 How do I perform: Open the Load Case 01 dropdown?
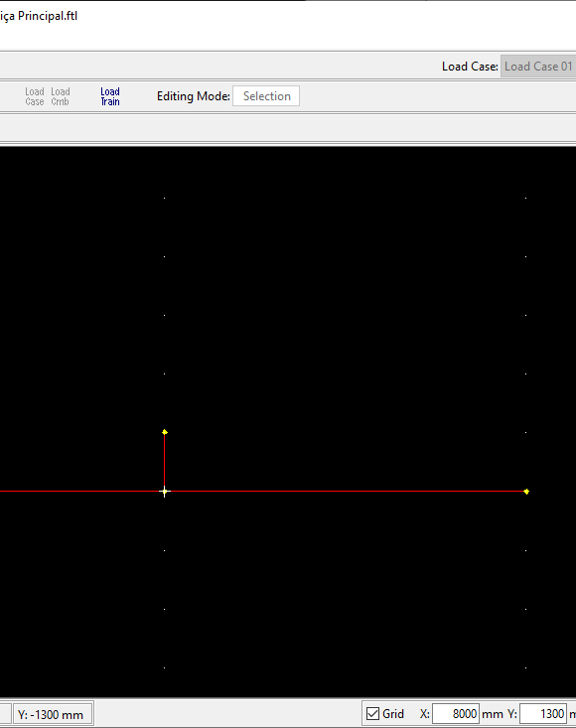pyautogui.click(x=538, y=67)
